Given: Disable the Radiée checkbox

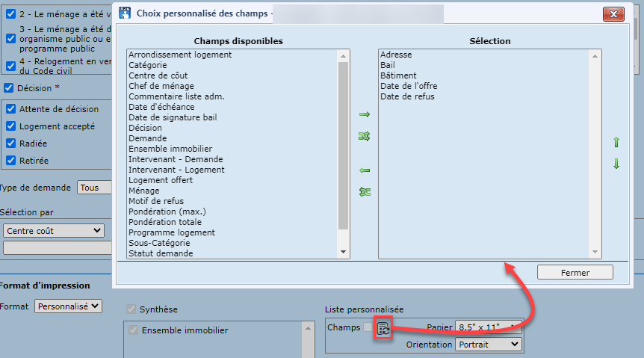Looking at the screenshot, I should pyautogui.click(x=10, y=143).
